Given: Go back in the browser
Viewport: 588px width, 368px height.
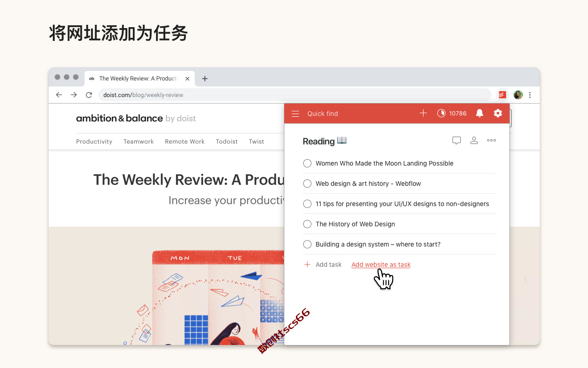Looking at the screenshot, I should tap(59, 95).
